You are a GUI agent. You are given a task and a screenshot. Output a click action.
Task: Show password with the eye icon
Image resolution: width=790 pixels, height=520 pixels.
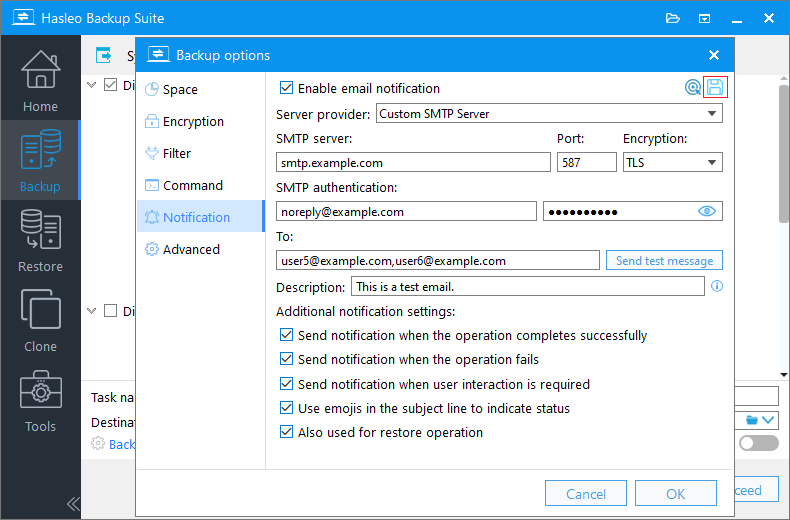tap(707, 211)
